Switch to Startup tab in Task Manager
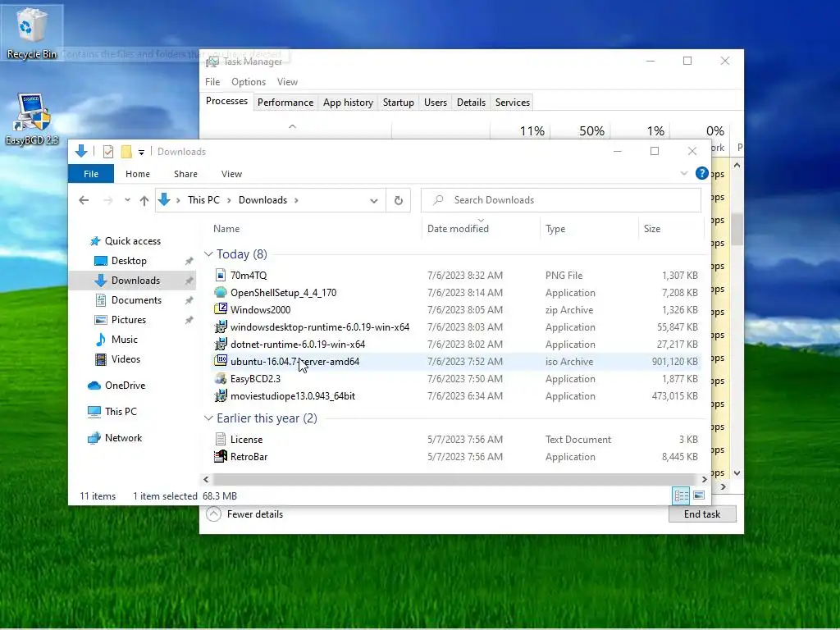 click(x=398, y=103)
